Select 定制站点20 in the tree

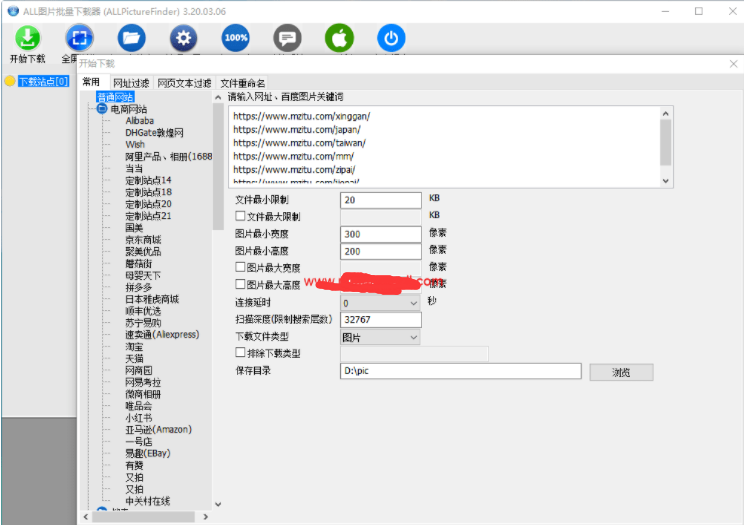[x=148, y=204]
